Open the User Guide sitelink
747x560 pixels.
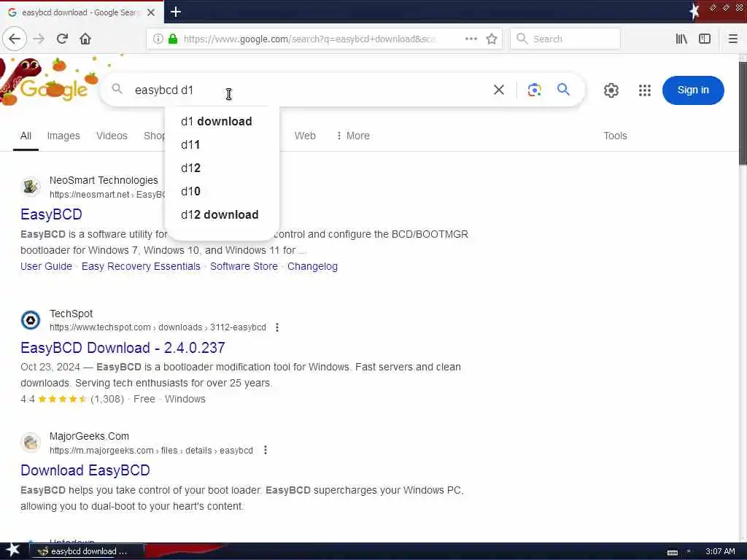(x=46, y=266)
